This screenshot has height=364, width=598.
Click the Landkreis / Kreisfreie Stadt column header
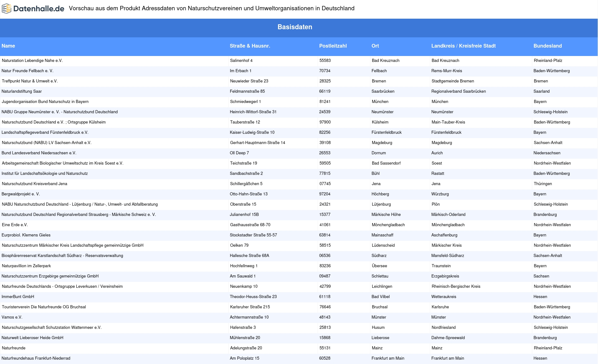point(463,46)
